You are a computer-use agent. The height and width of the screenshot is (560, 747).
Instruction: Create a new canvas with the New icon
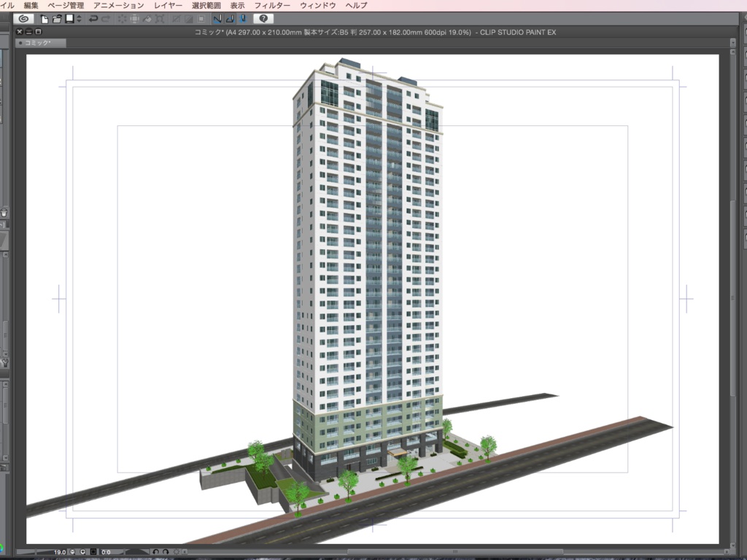44,18
